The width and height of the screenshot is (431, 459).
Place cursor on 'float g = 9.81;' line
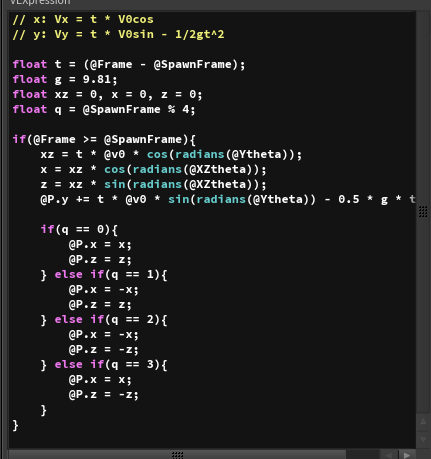65,79
